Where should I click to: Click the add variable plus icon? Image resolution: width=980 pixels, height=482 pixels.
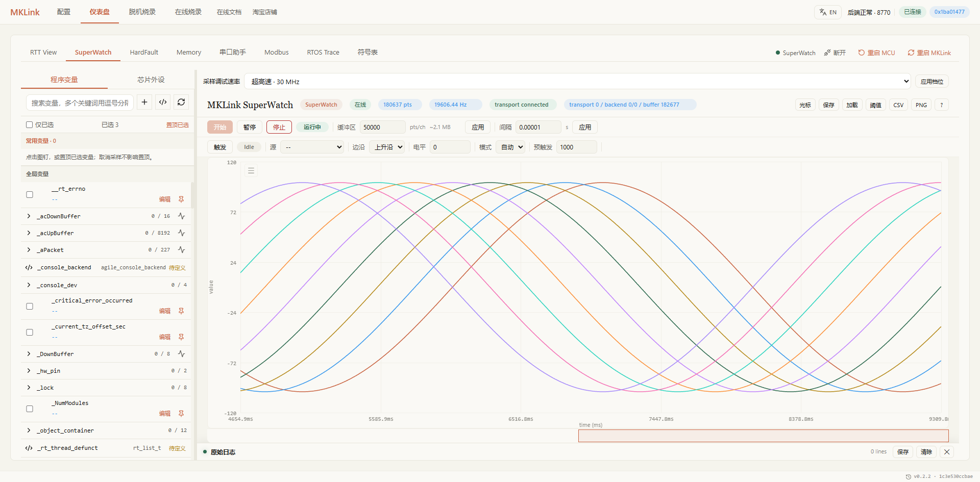click(144, 103)
